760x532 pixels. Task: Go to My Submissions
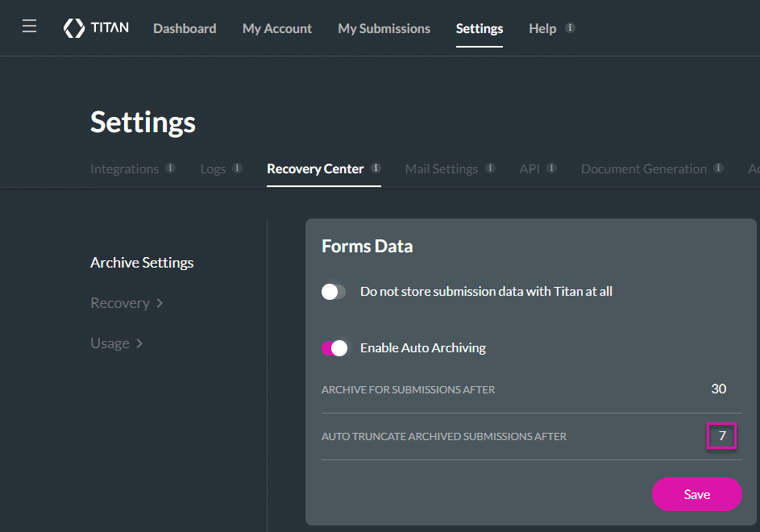[x=384, y=28]
